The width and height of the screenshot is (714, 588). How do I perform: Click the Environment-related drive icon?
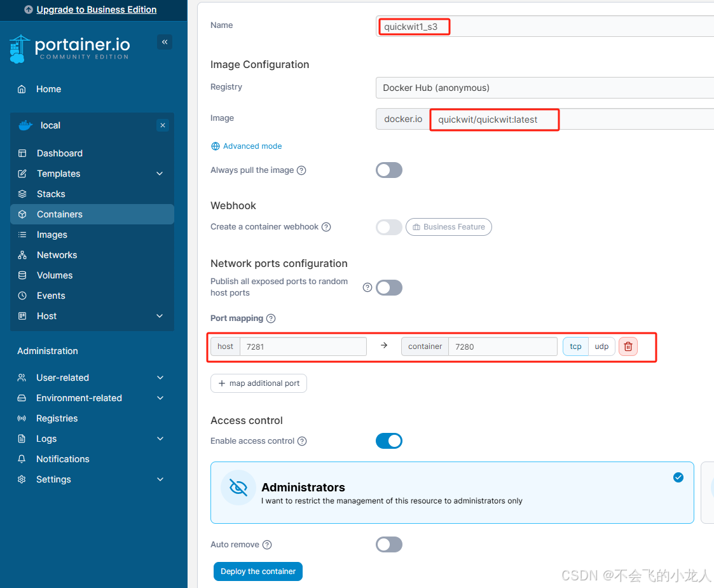22,398
